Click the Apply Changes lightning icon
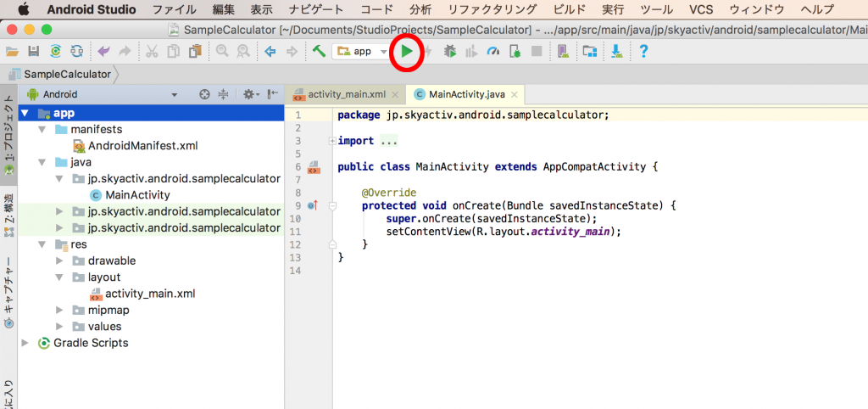Image resolution: width=868 pixels, height=409 pixels. 428,52
